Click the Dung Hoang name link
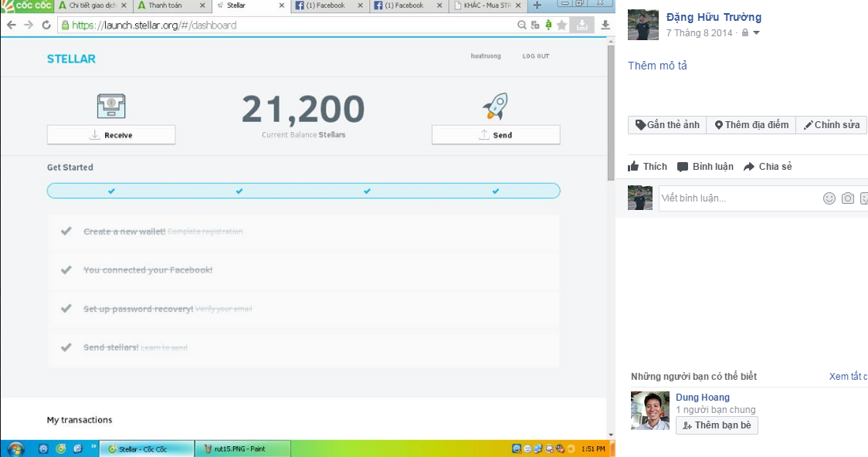This screenshot has height=457, width=868. pyautogui.click(x=703, y=398)
